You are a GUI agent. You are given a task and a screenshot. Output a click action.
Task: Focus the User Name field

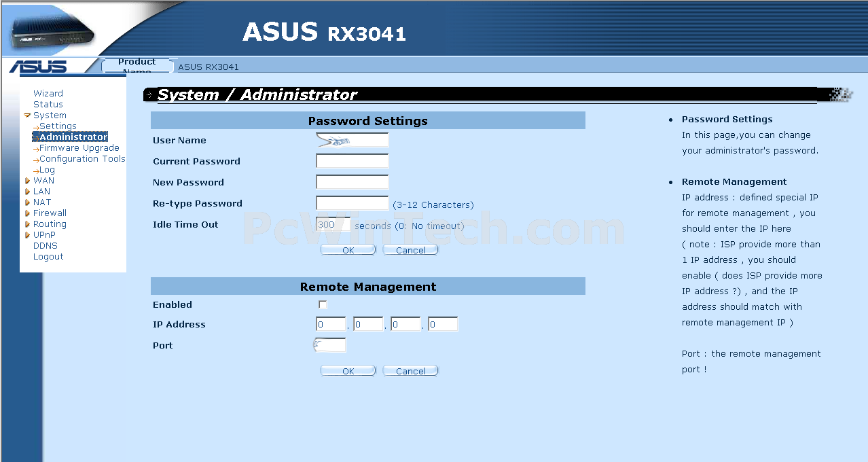352,140
